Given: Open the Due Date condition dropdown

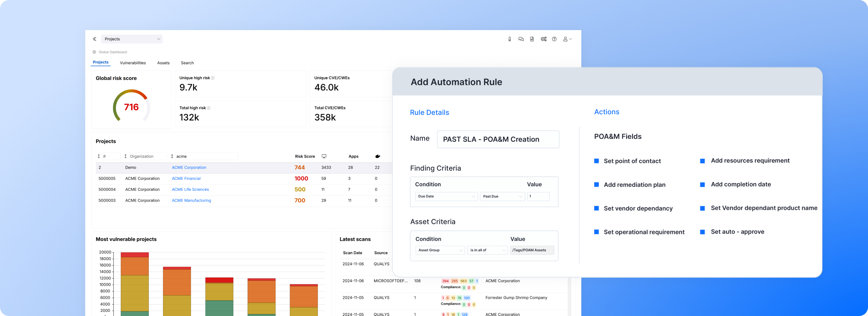Looking at the screenshot, I should 446,196.
